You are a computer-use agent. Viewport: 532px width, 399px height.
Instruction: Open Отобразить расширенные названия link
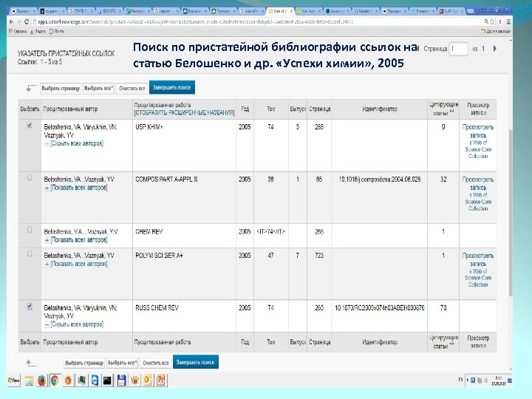click(x=184, y=112)
